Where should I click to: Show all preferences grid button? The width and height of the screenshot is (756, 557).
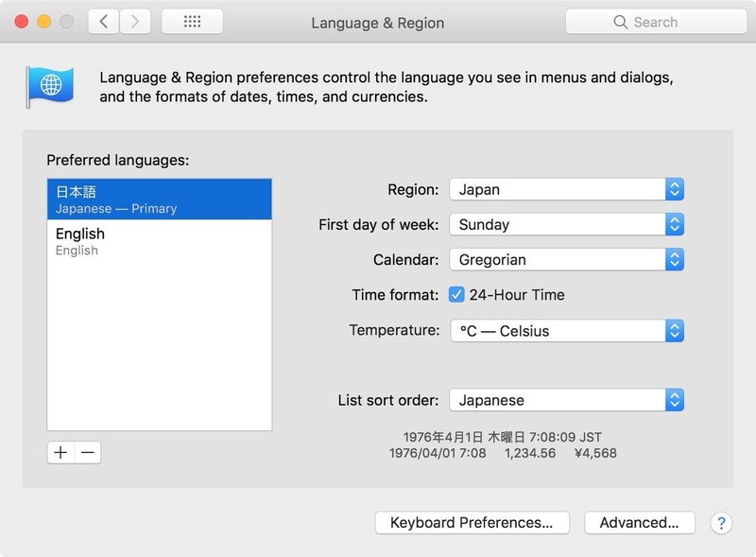coord(192,22)
